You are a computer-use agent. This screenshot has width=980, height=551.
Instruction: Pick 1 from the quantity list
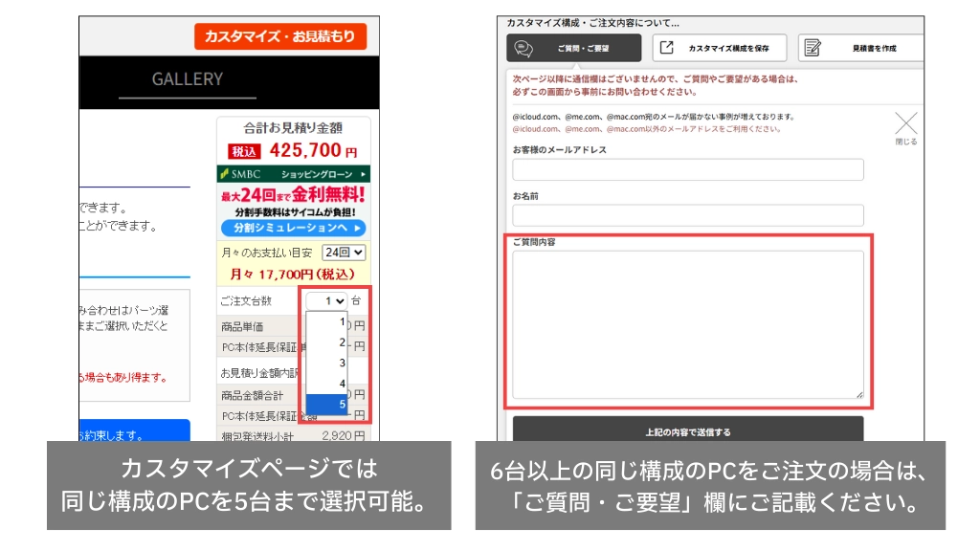point(327,321)
